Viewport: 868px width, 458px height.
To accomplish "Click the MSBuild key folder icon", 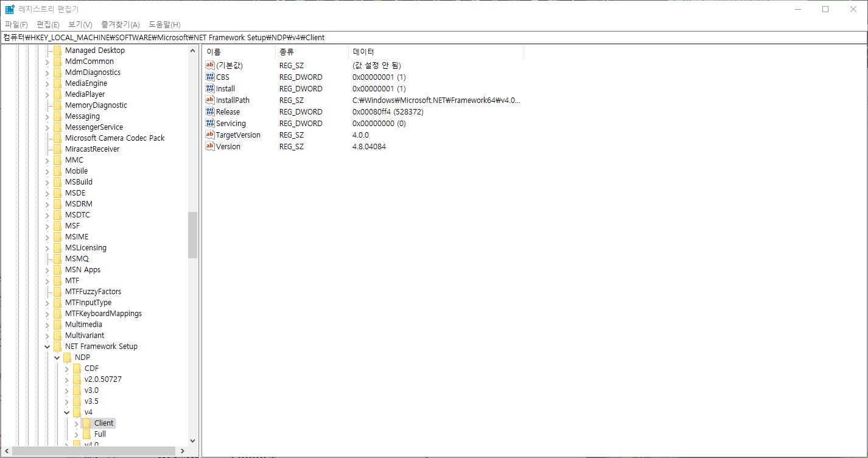I will (58, 181).
